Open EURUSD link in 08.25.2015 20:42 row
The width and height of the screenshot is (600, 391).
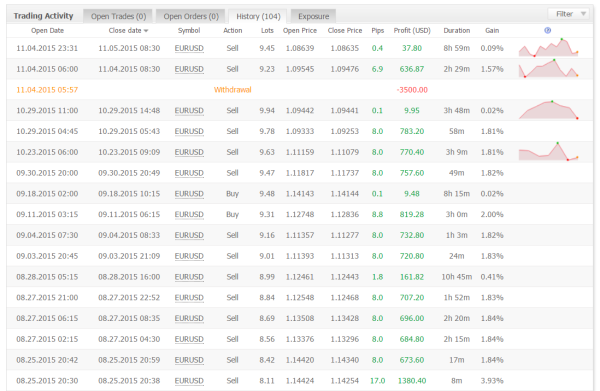(189, 360)
